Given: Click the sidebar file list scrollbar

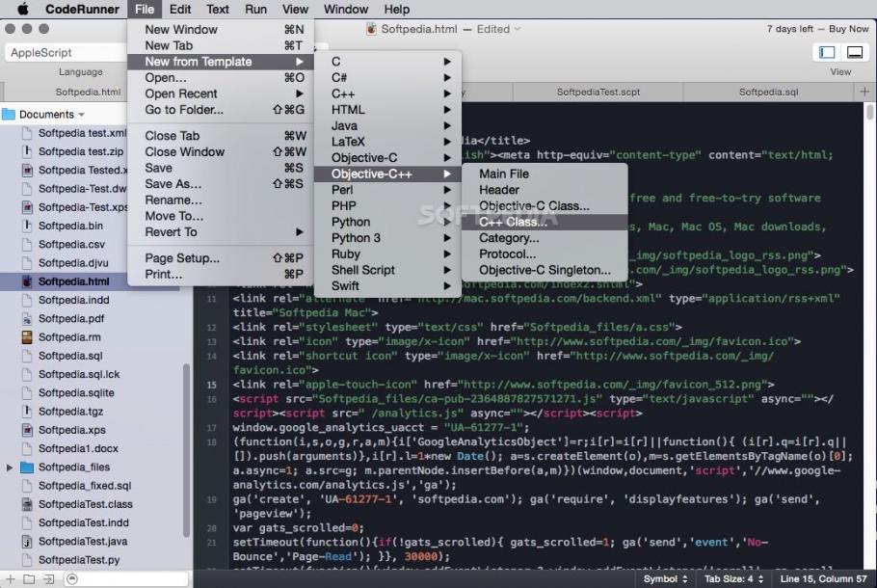Looking at the screenshot, I should point(186,450).
